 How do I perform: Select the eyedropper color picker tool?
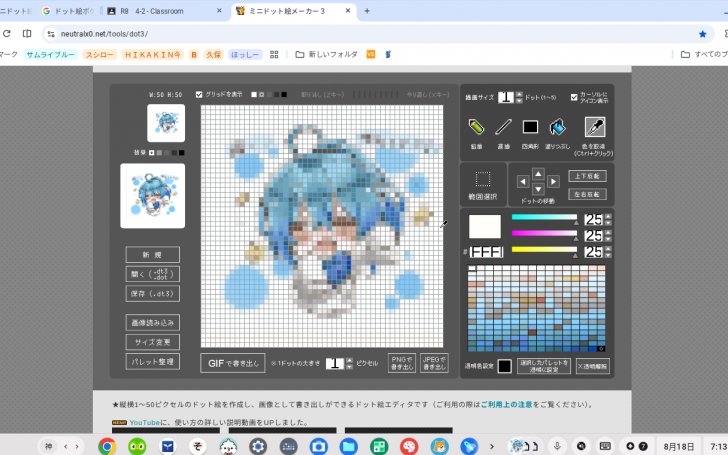[x=595, y=127]
